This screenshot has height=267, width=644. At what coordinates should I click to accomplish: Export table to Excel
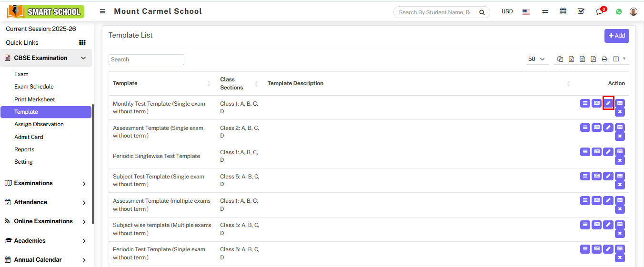tap(571, 59)
